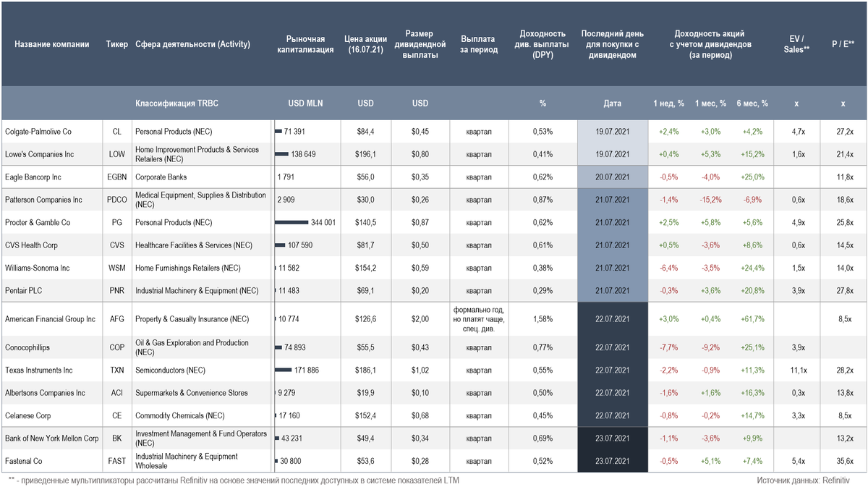The height and width of the screenshot is (487, 868).
Task: Select 'American Financial Group Inc' cell
Action: 50,319
